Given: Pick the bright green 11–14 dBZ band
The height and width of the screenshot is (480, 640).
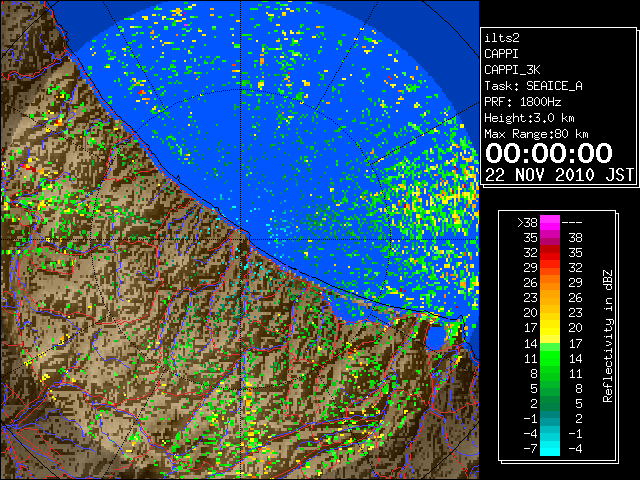Looking at the screenshot, I should click(550, 358).
